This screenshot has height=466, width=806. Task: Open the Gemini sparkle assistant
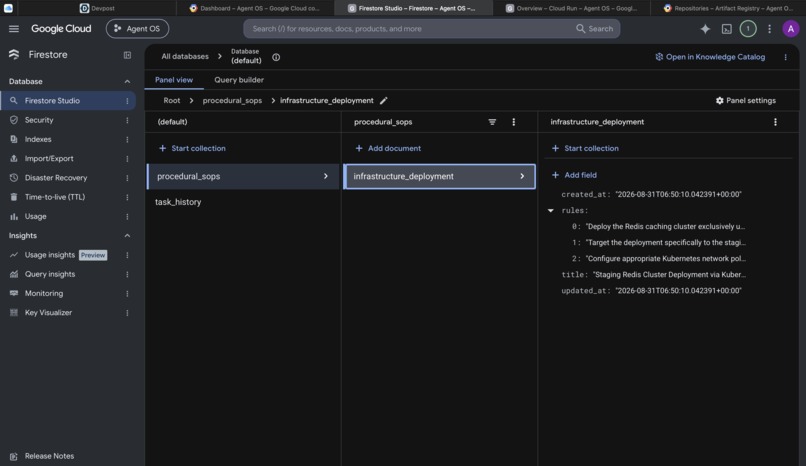[705, 29]
